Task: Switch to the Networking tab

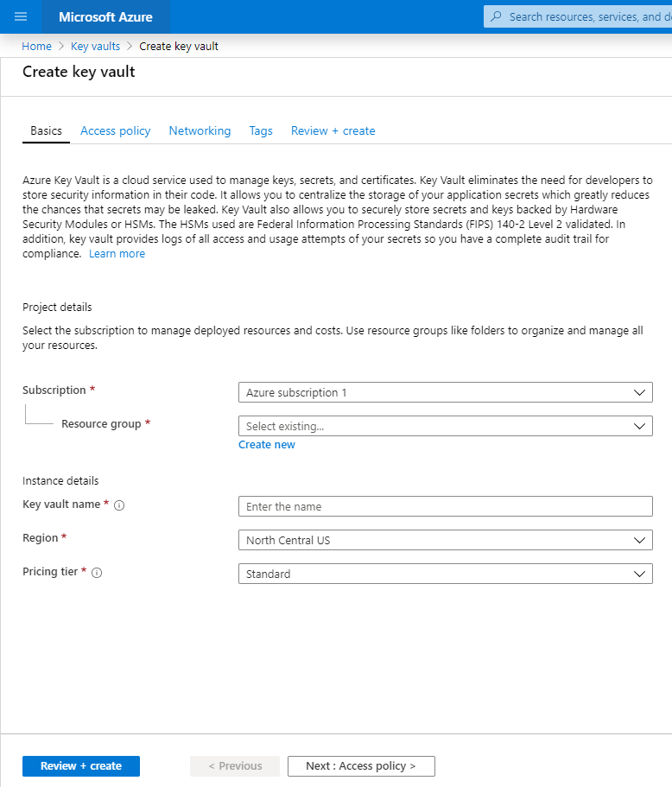Action: 200,131
